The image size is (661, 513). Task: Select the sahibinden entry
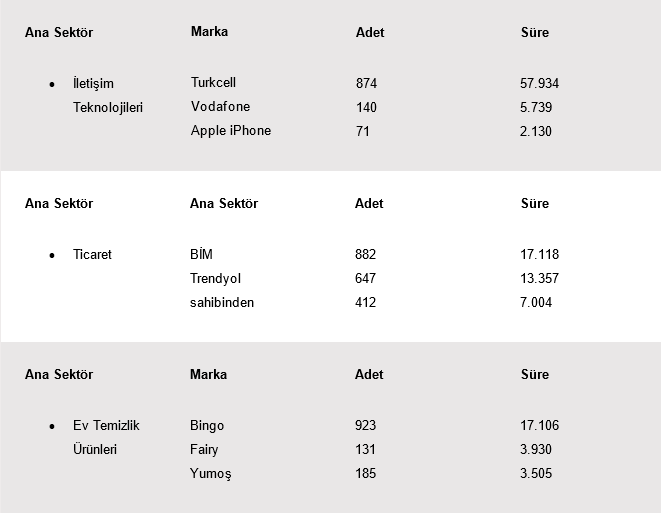[x=221, y=303]
